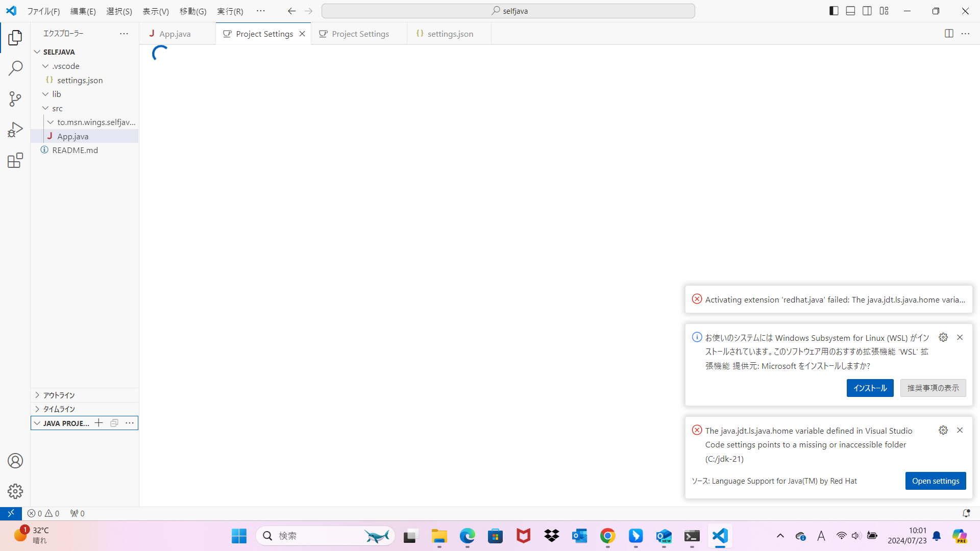Click the error icon in status bar
Viewport: 980px width, 551px height.
[x=32, y=513]
